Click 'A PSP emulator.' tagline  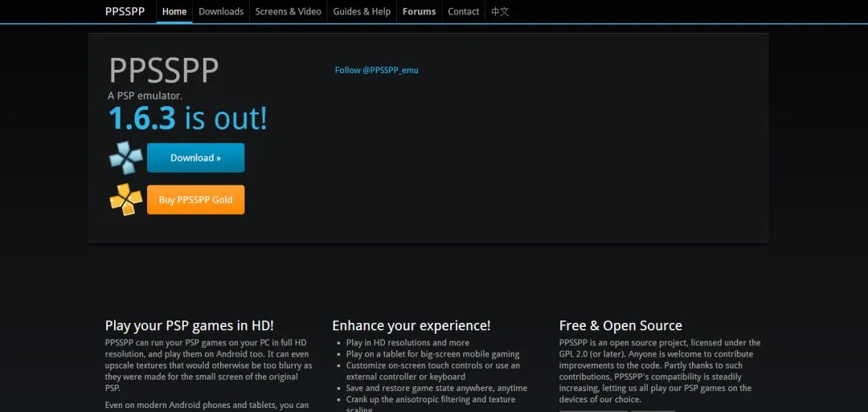tap(145, 96)
